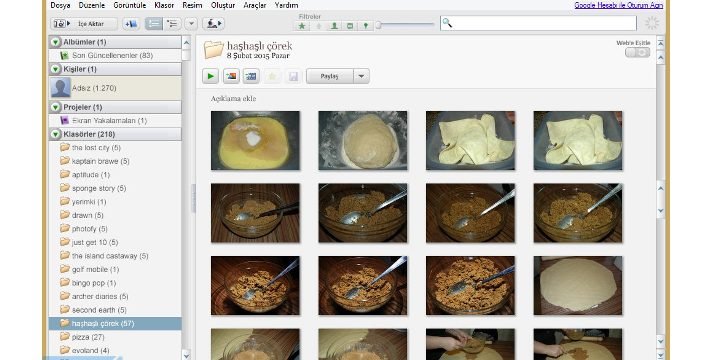Viewport: 711px width, 360px height.
Task: Select the egg mixture thumbnail
Action: click(255, 141)
